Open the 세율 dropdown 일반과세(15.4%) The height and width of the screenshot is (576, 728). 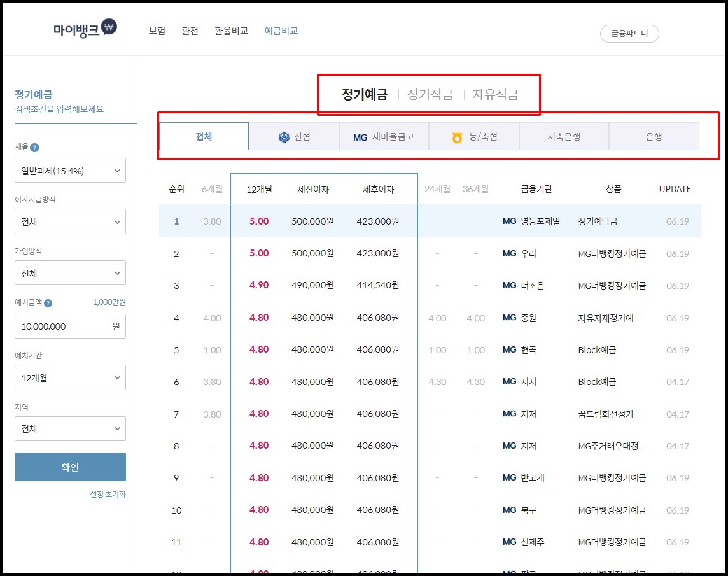[x=70, y=171]
